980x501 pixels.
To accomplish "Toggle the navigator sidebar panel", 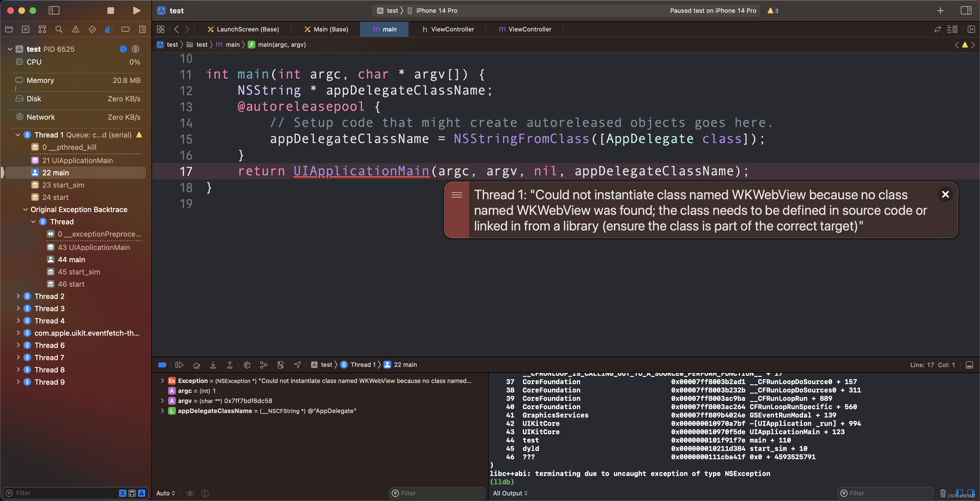I will [x=54, y=11].
